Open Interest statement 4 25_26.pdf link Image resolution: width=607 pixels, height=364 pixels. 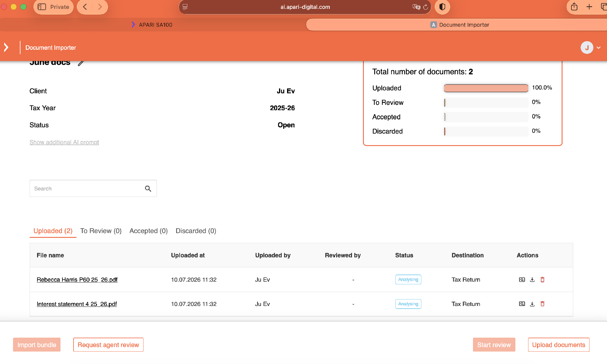click(x=77, y=304)
